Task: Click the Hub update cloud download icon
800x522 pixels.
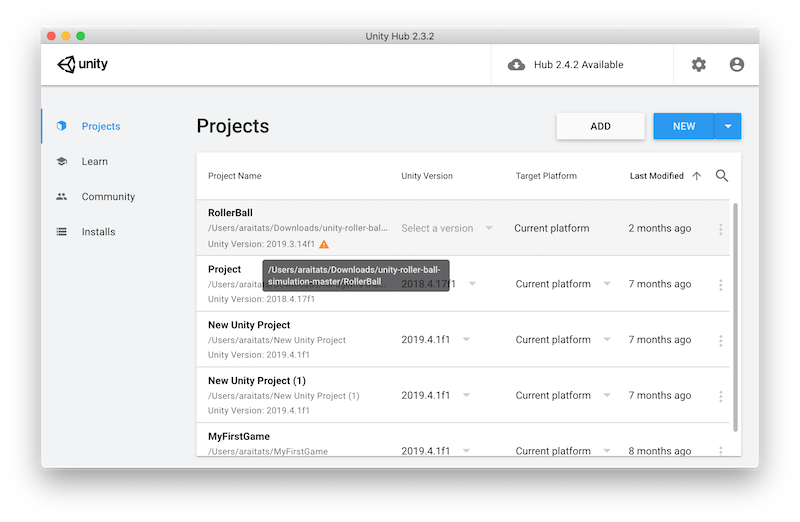Action: 516,65
